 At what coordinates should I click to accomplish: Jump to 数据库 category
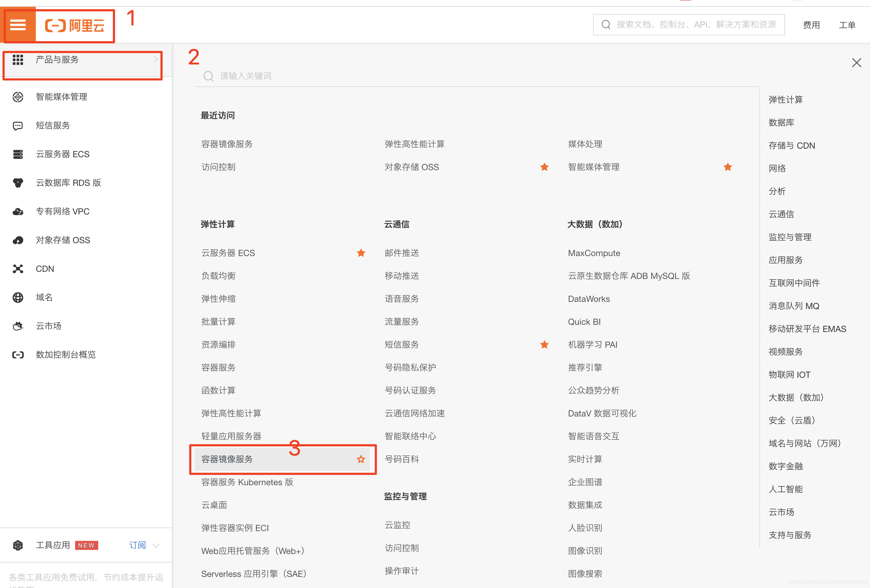click(x=781, y=122)
